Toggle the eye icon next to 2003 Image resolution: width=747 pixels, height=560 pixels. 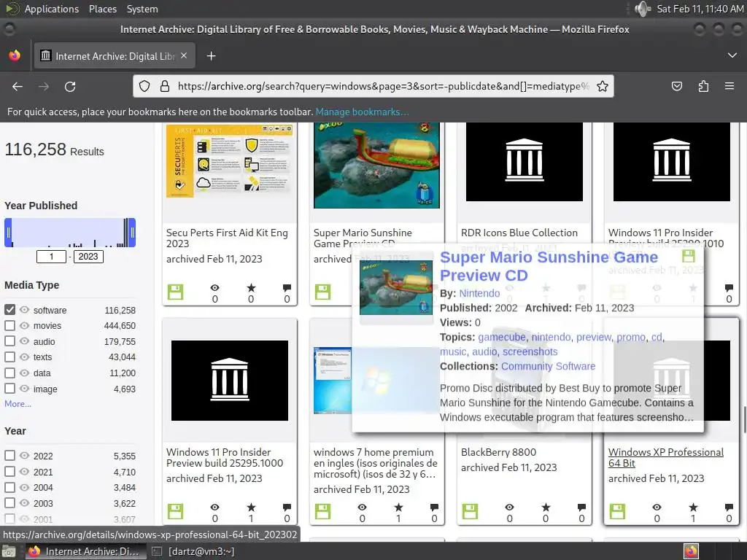coord(24,503)
